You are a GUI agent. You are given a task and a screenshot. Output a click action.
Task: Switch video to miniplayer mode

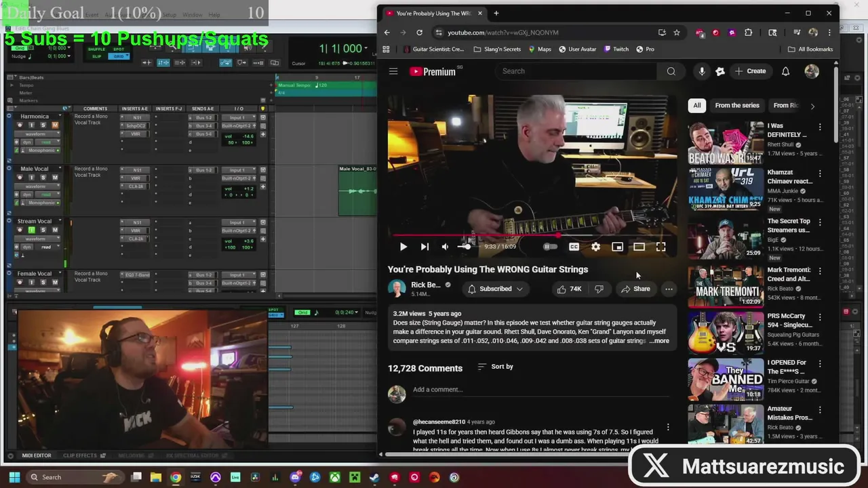(617, 247)
